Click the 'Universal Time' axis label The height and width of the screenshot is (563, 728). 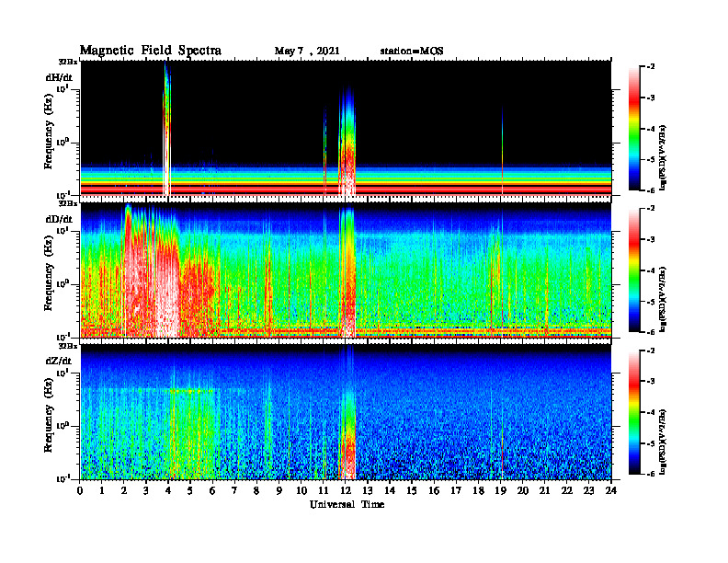[347, 504]
